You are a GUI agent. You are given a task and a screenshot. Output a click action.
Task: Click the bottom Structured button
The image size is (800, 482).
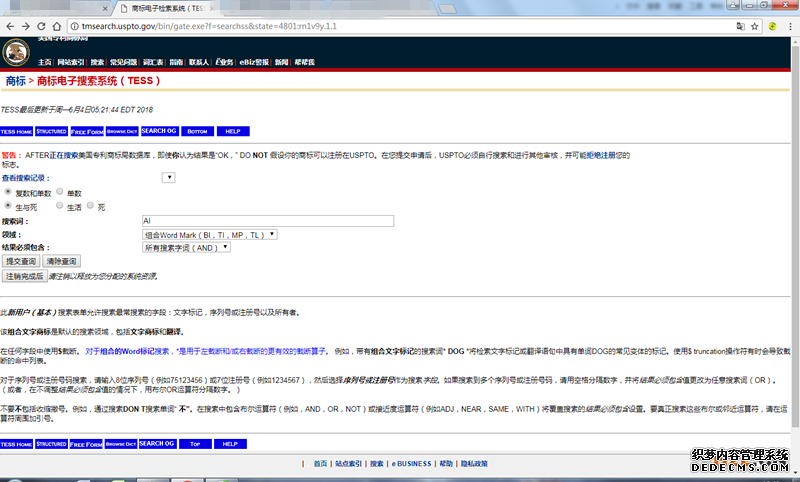pyautogui.click(x=51, y=444)
